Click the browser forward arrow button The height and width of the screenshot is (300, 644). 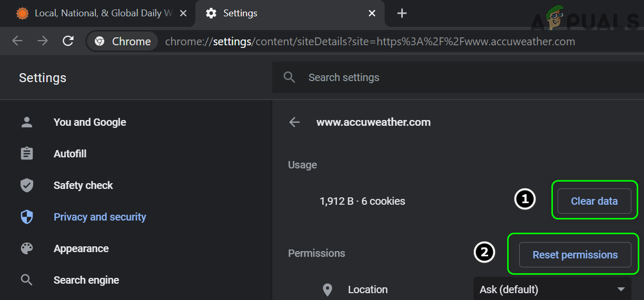point(43,41)
